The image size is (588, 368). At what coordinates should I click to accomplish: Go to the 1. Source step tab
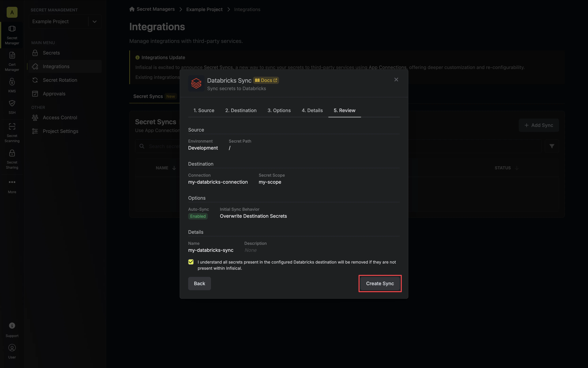(204, 111)
